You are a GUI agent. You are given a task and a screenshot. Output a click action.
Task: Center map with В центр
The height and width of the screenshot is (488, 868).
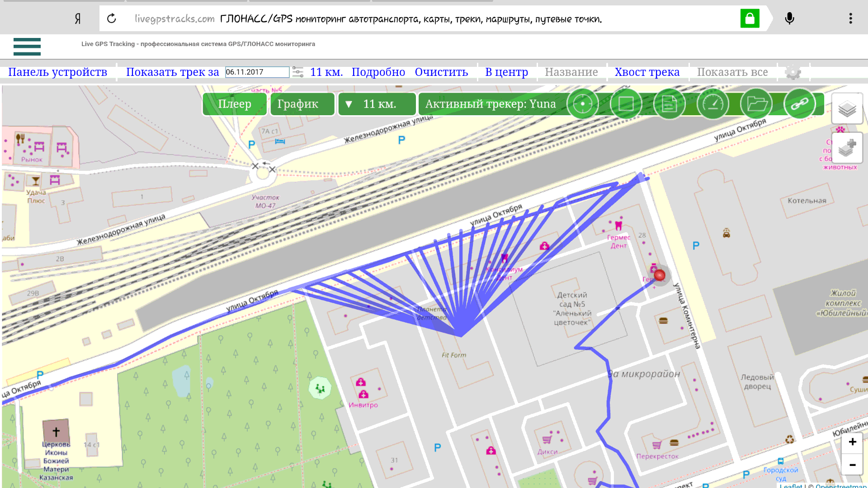point(506,72)
